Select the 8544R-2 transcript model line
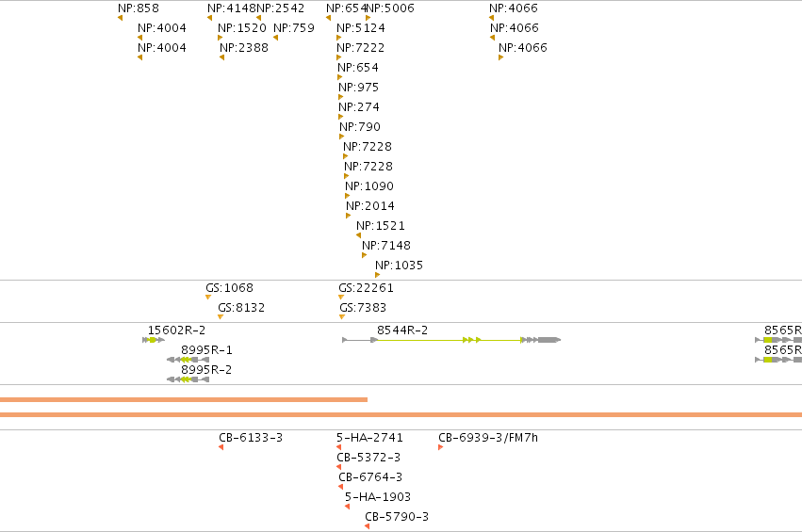 pyautogui.click(x=451, y=340)
